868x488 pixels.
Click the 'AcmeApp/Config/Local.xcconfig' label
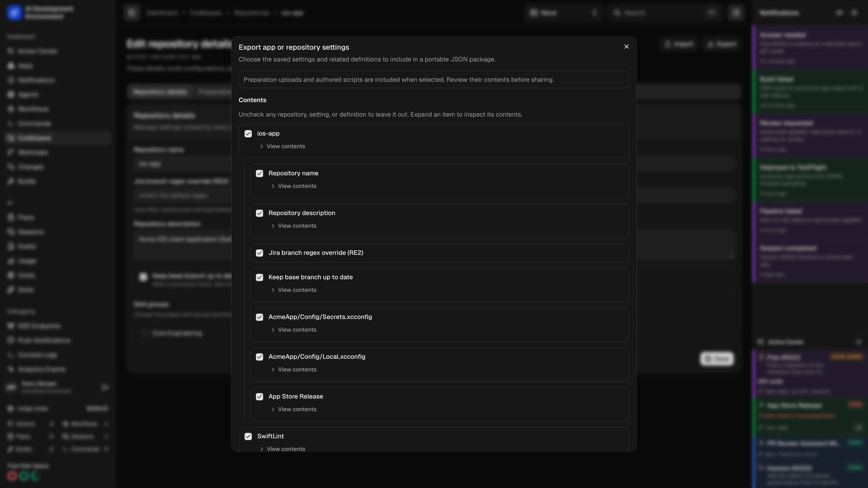317,357
